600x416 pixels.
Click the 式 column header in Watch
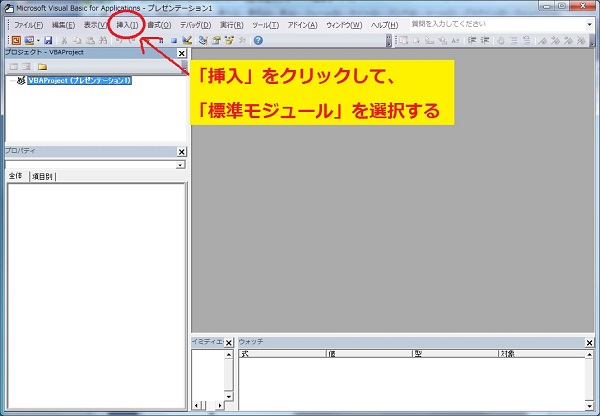(x=282, y=354)
